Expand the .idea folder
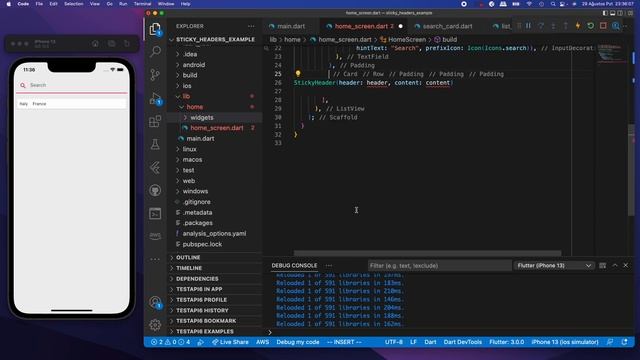The height and width of the screenshot is (360, 640). (x=216, y=54)
